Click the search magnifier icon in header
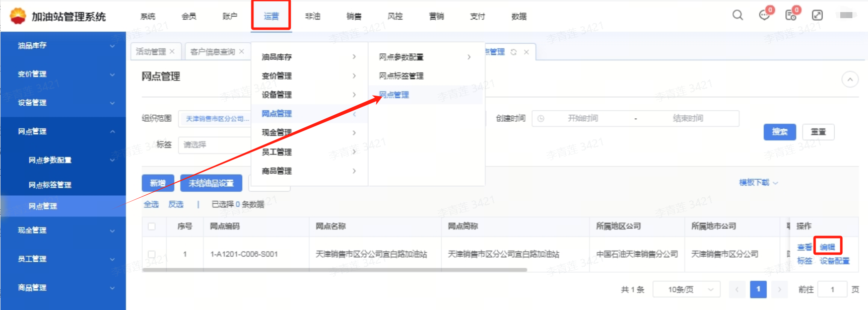This screenshot has height=310, width=868. tap(738, 15)
